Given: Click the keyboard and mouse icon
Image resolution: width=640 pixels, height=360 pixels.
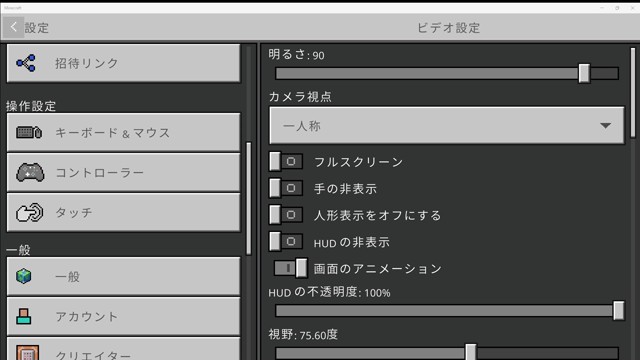Looking at the screenshot, I should tap(29, 132).
